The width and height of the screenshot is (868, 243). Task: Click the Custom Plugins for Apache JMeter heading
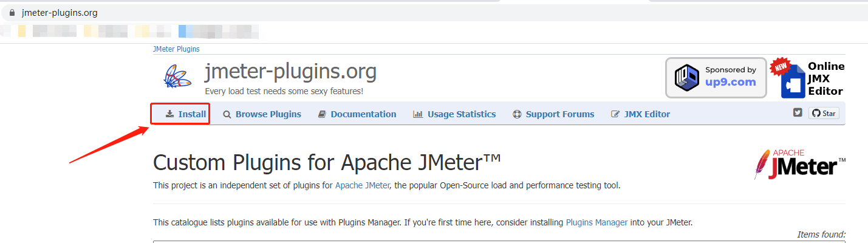click(x=327, y=163)
